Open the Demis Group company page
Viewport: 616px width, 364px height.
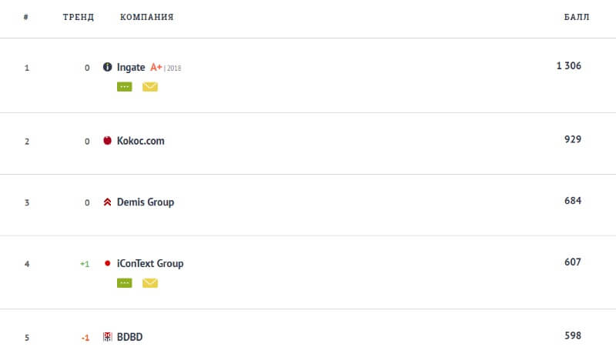[146, 202]
